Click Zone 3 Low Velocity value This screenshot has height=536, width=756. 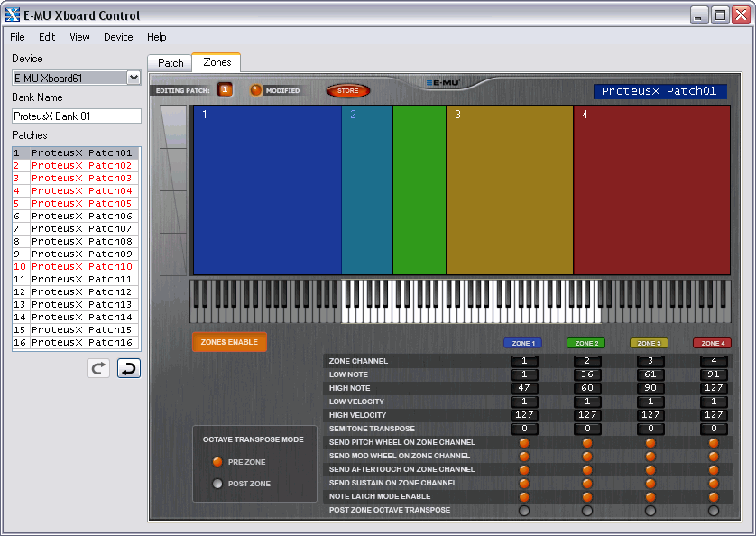pos(650,402)
